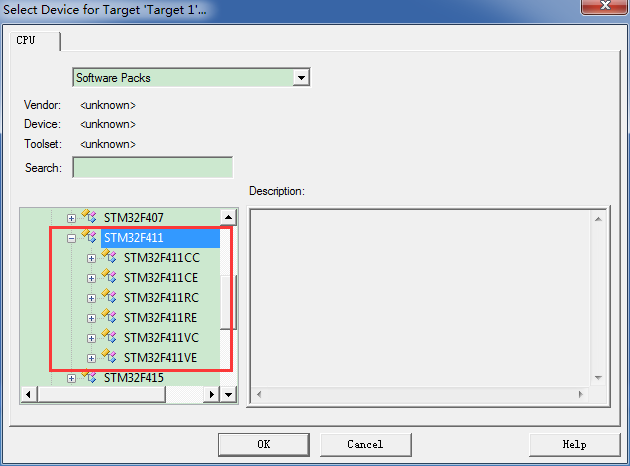Click the icon beside STM32F411CE

click(x=109, y=276)
